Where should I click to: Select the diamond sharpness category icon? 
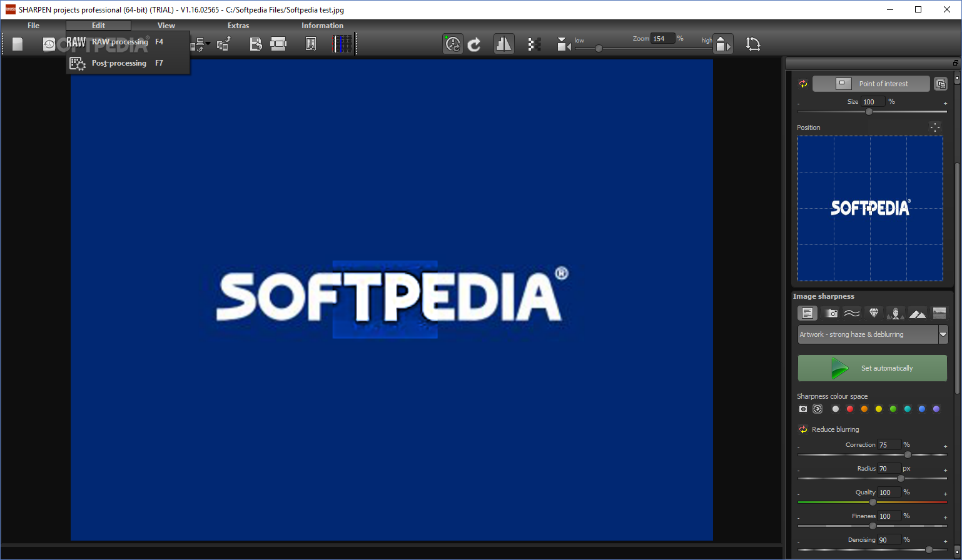(874, 313)
